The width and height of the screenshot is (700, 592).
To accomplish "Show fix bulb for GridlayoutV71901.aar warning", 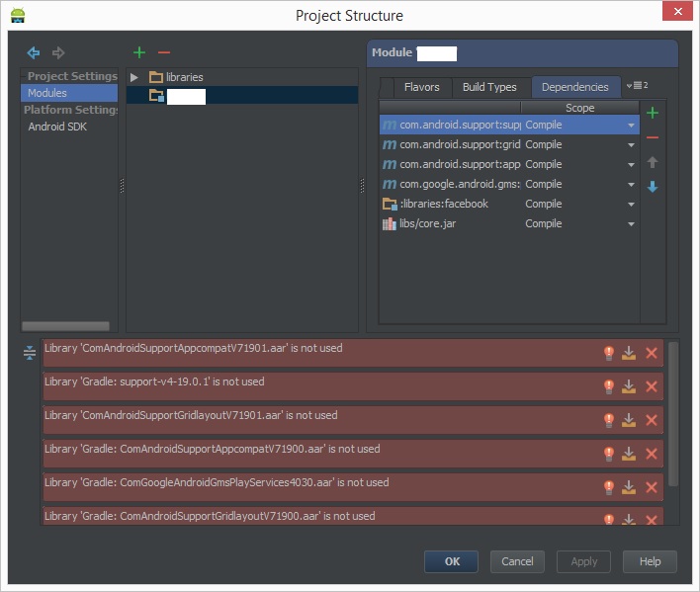I will point(608,420).
